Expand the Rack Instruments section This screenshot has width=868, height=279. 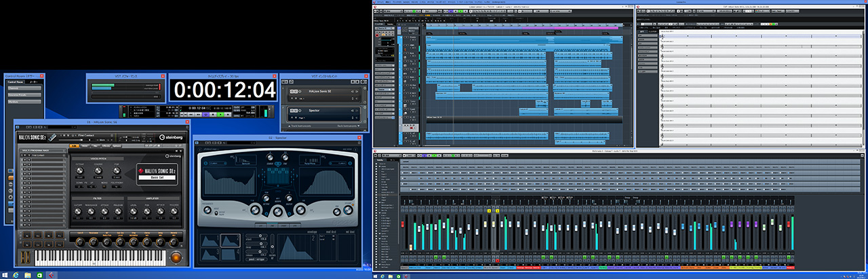click(x=350, y=126)
